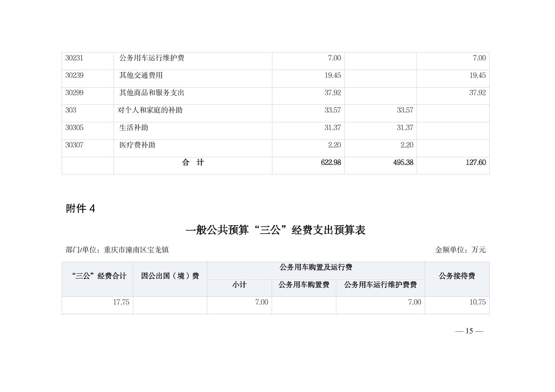
Task: Click the 医疗费补助 row label
Action: pyautogui.click(x=137, y=145)
